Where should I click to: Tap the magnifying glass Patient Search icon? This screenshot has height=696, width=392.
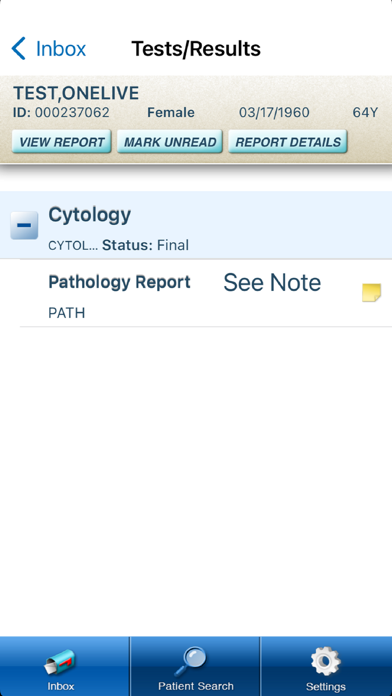coord(191,661)
